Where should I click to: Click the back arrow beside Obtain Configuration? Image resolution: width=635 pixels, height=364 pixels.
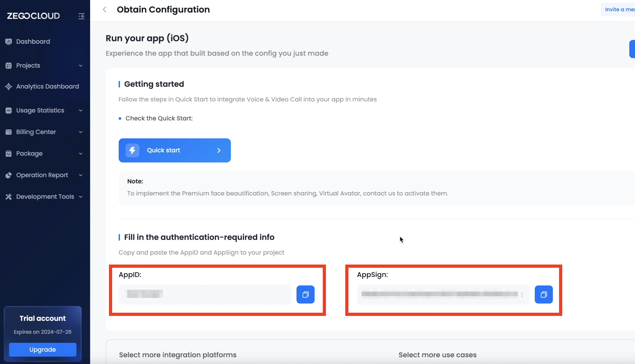click(105, 10)
